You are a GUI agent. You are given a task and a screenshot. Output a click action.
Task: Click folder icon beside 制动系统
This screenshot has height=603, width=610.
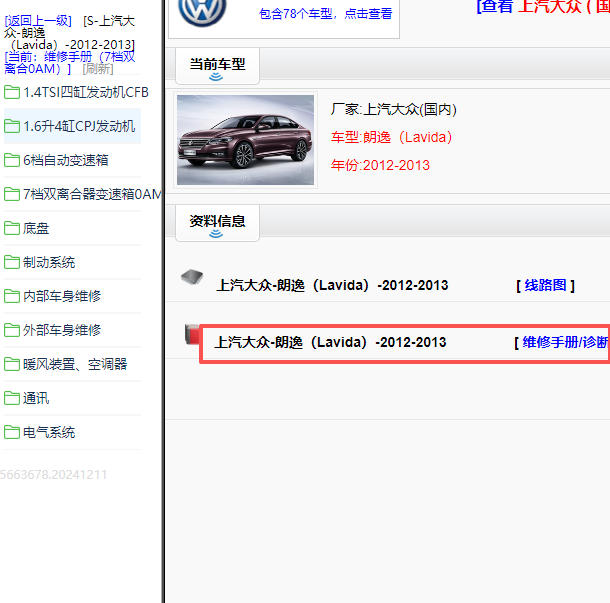12,262
